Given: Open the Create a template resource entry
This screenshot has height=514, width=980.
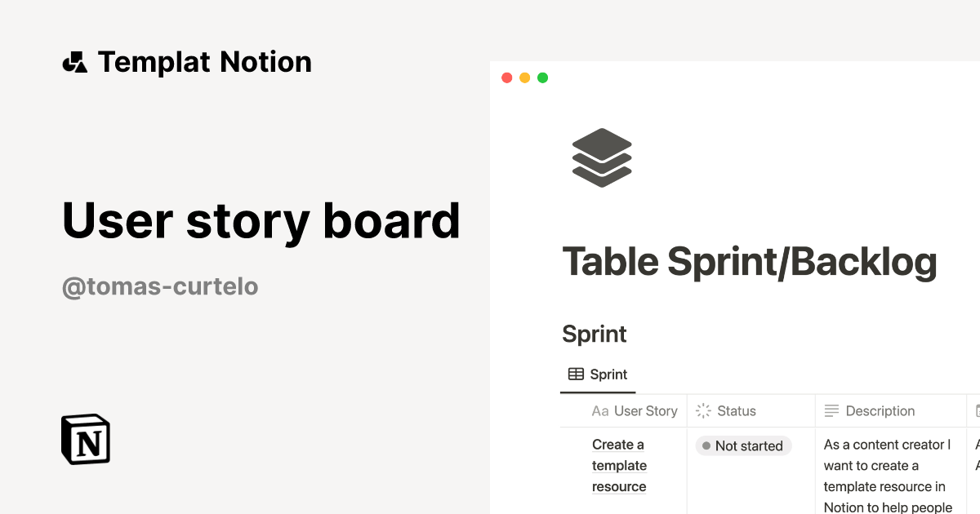Looking at the screenshot, I should (x=618, y=465).
